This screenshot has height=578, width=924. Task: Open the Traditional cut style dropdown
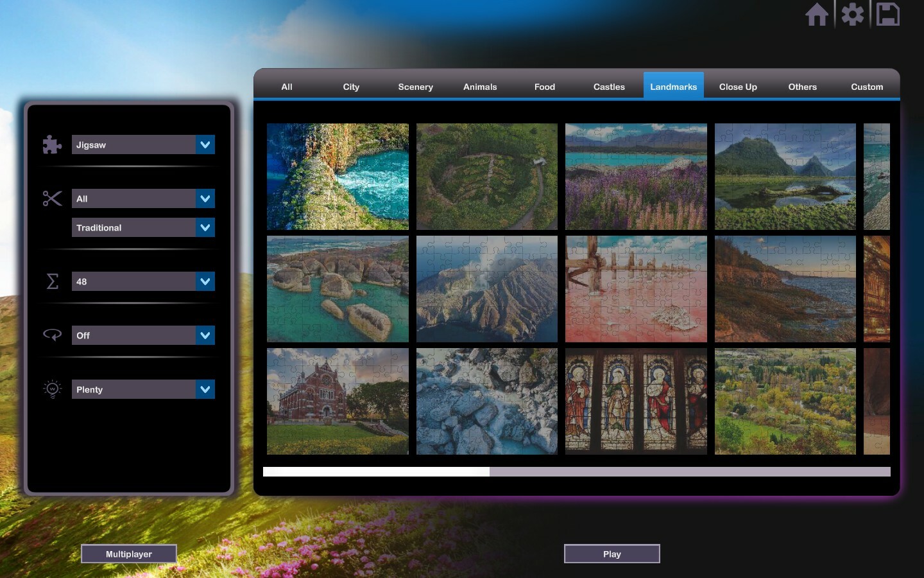(143, 227)
